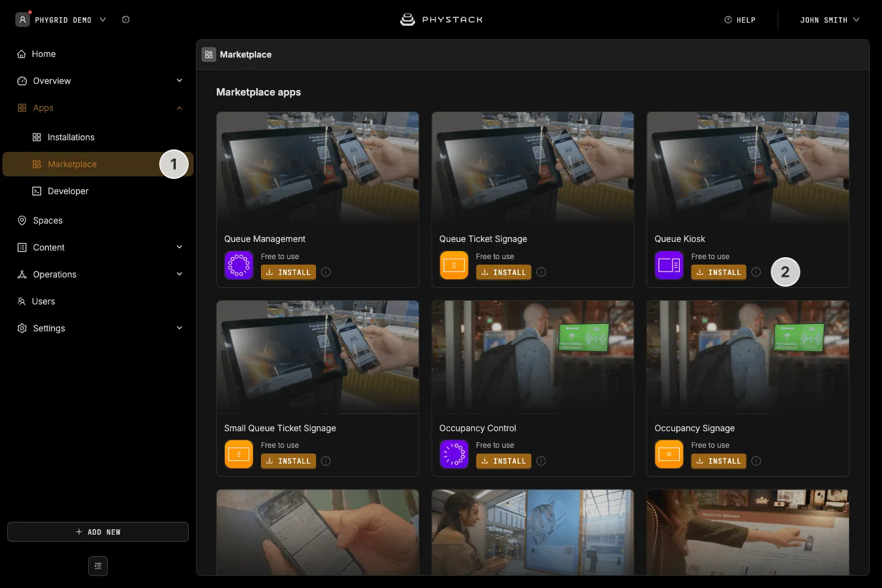
Task: Click the Queue Management app icon
Action: [239, 265]
